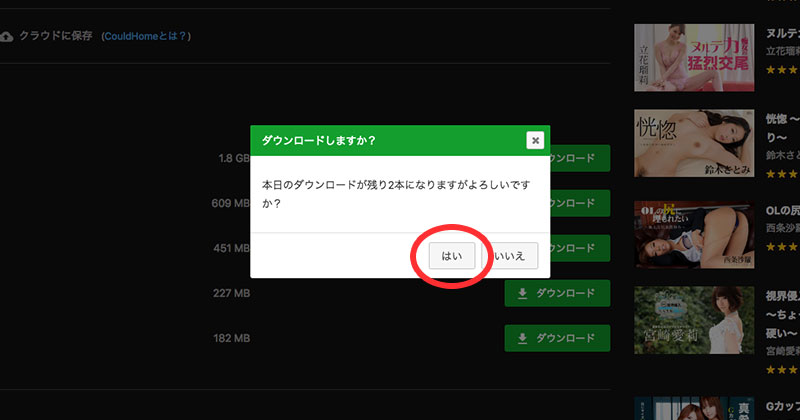The image size is (800, 420).
Task: Download the 182 MB file
Action: point(557,339)
